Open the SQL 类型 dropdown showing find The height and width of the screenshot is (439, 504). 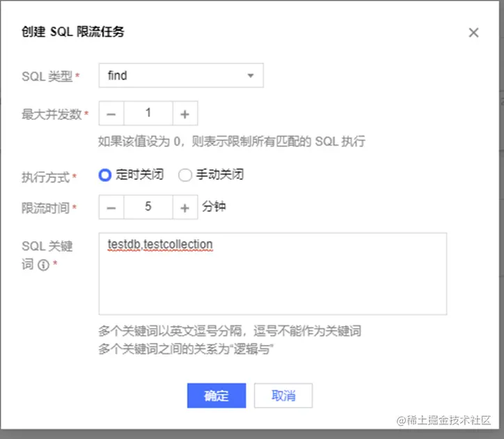tap(181, 75)
